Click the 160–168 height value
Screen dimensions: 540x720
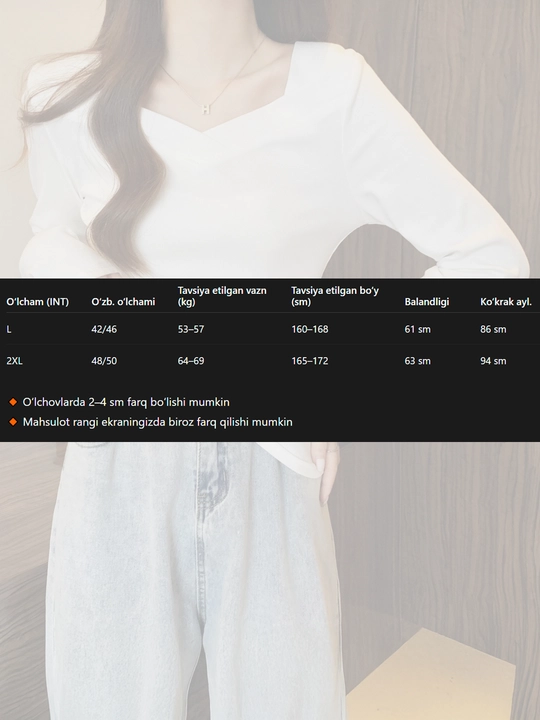point(310,329)
